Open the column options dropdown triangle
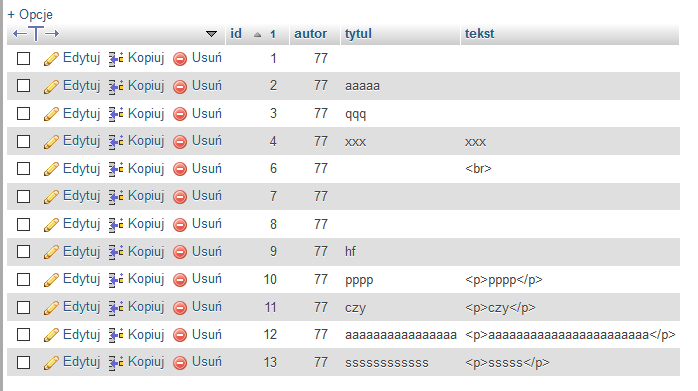Viewport: 698px width, 391px height. [211, 34]
